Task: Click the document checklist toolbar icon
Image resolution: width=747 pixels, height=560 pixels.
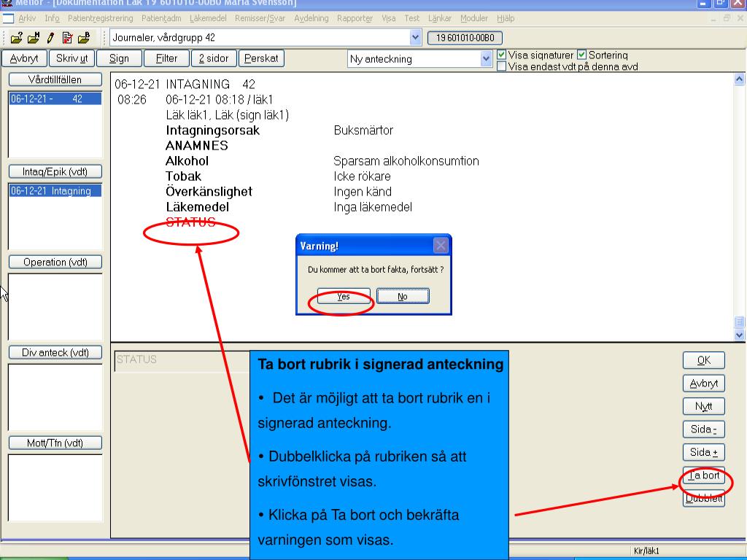Action: (67, 38)
